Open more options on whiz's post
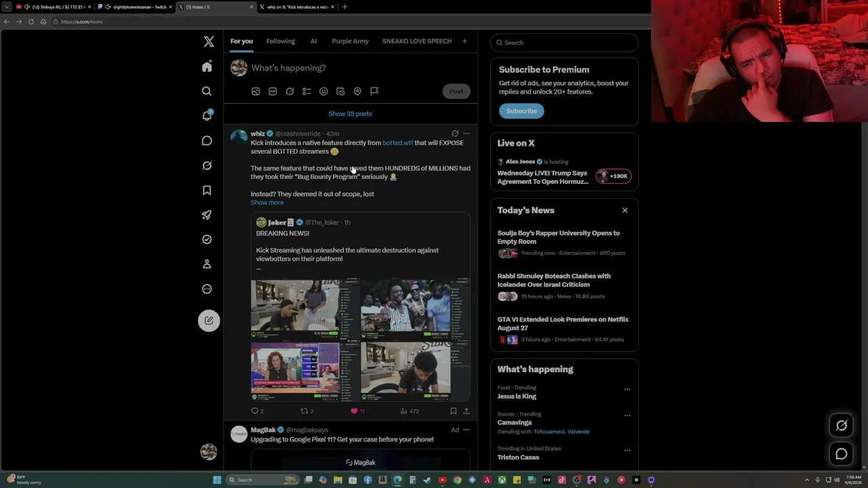 point(466,134)
